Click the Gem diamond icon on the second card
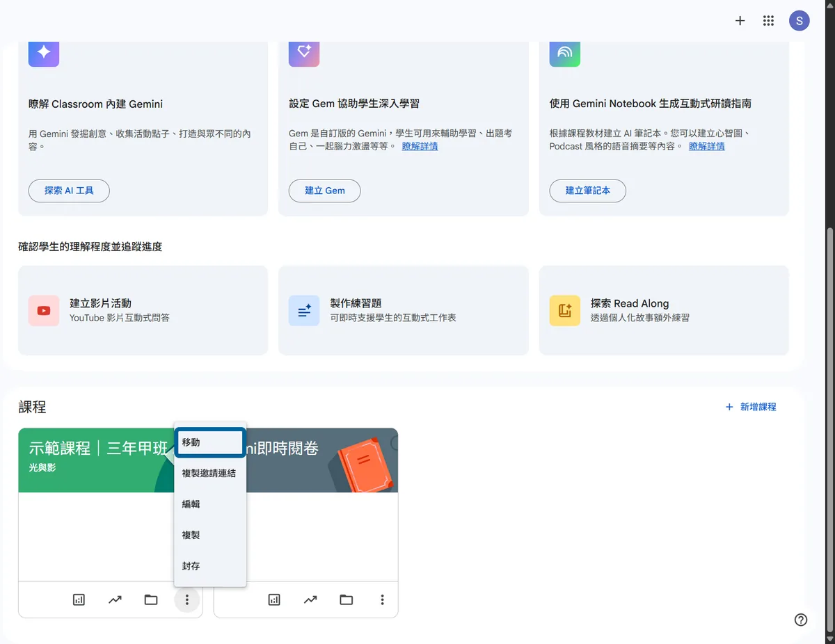The height and width of the screenshot is (644, 835). (304, 52)
